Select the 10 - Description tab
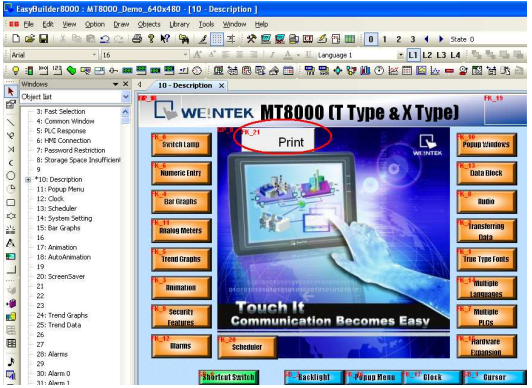Screen dimensions: 532x388 [185, 85]
